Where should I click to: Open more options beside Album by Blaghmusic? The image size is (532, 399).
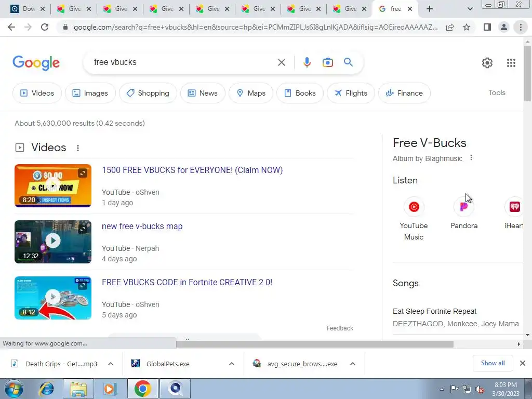pyautogui.click(x=471, y=158)
